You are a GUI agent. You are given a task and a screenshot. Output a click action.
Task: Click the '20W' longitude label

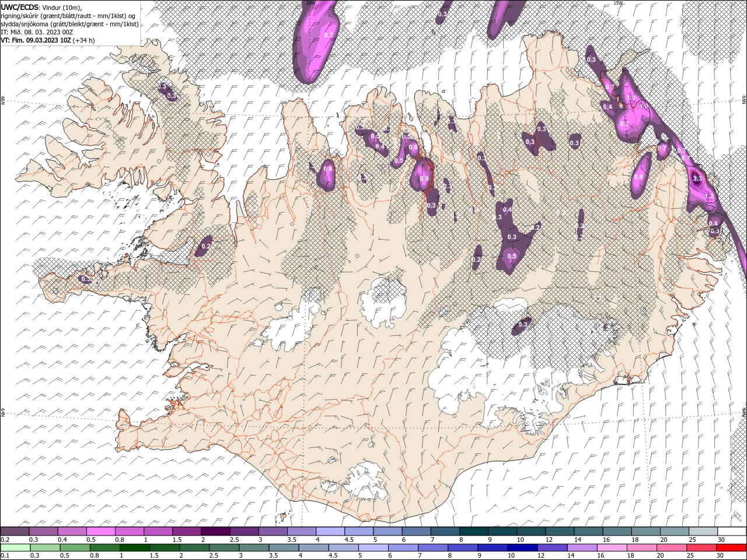pos(310,3)
